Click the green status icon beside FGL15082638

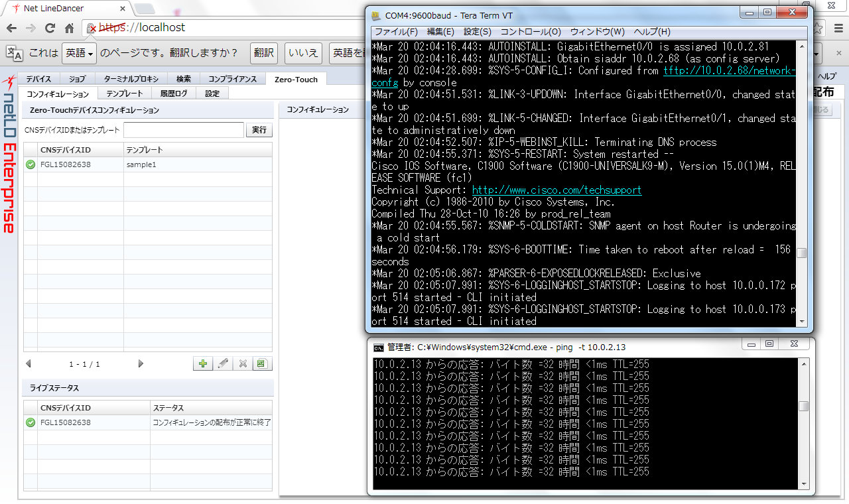click(30, 164)
